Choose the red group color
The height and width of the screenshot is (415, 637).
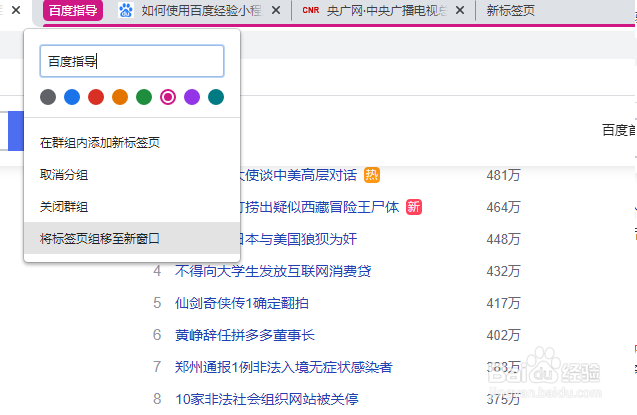pos(96,97)
